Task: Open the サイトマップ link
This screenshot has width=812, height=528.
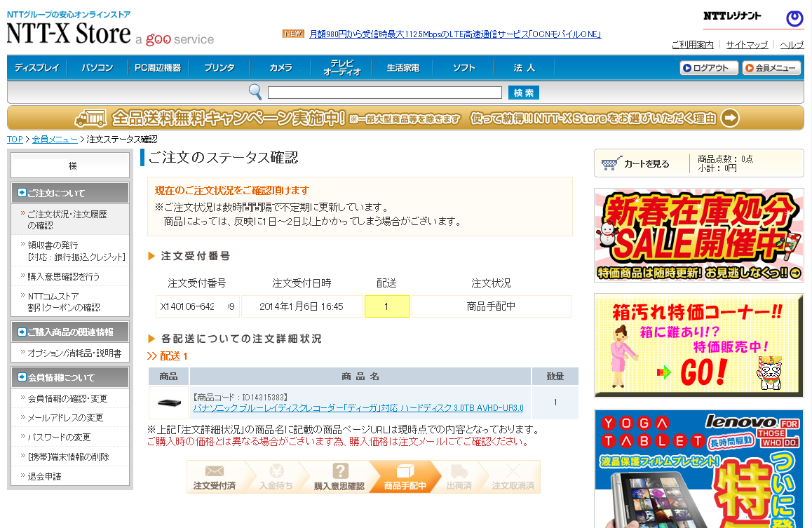Action: point(747,45)
